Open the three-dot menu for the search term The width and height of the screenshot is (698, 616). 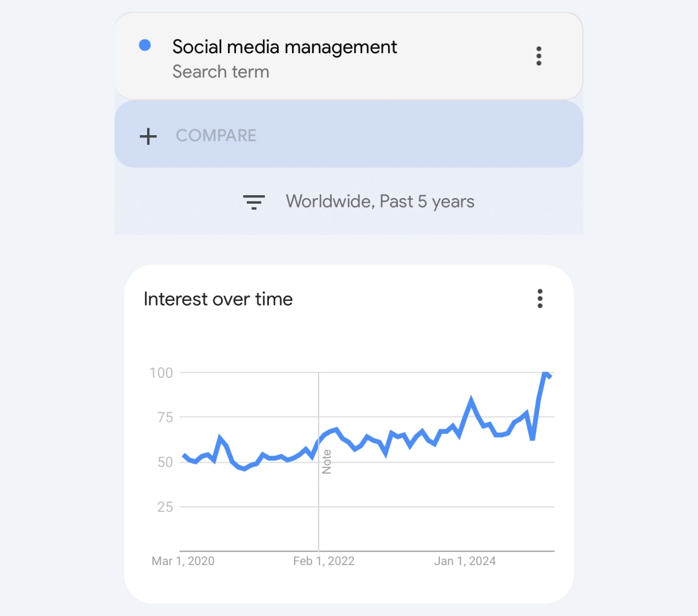point(538,56)
